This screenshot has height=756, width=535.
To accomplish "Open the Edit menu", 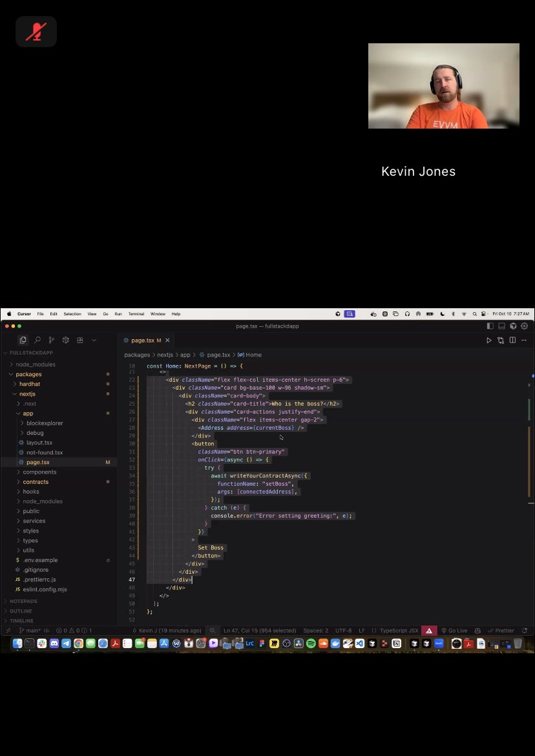I will click(x=54, y=314).
